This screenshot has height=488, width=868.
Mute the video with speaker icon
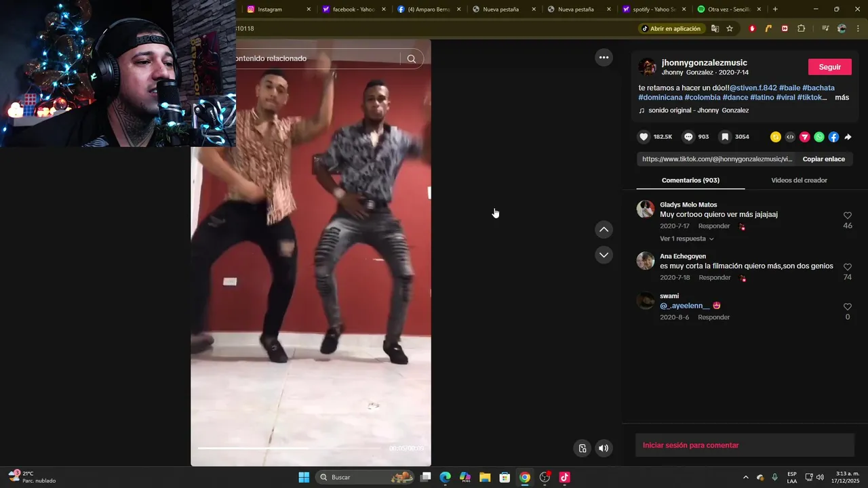point(604,448)
